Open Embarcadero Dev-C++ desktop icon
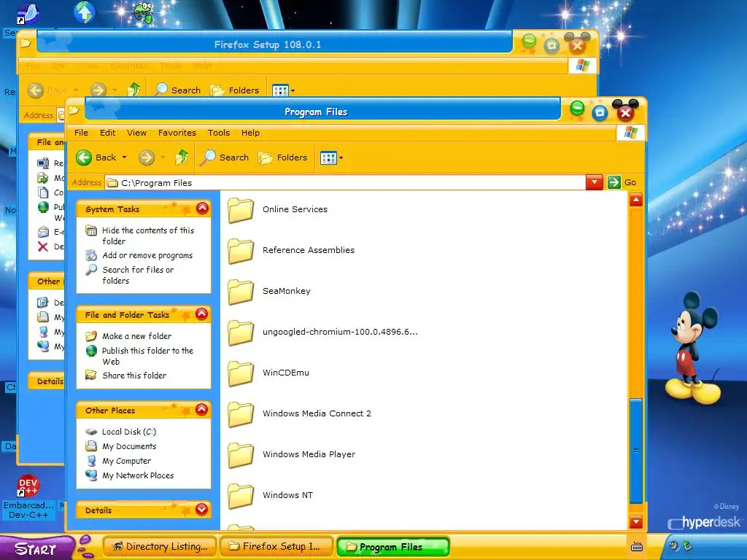This screenshot has height=560, width=747. (28, 497)
